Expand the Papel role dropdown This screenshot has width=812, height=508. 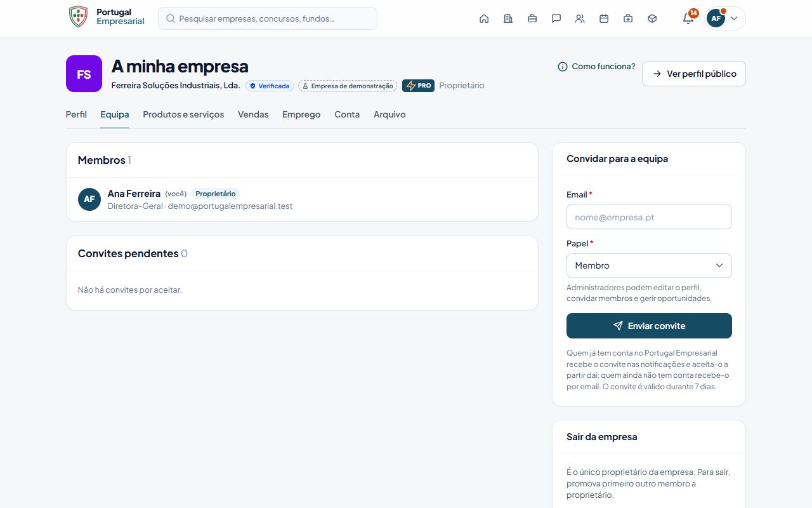click(649, 265)
